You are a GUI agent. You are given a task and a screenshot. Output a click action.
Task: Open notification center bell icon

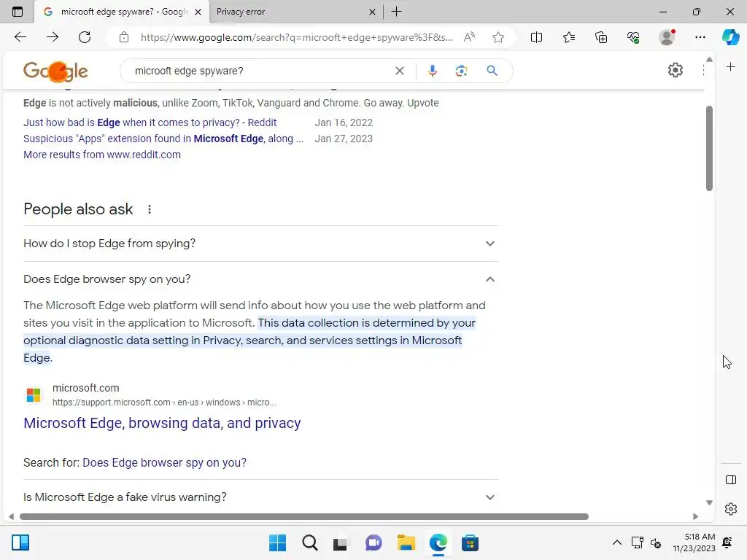pos(727,542)
